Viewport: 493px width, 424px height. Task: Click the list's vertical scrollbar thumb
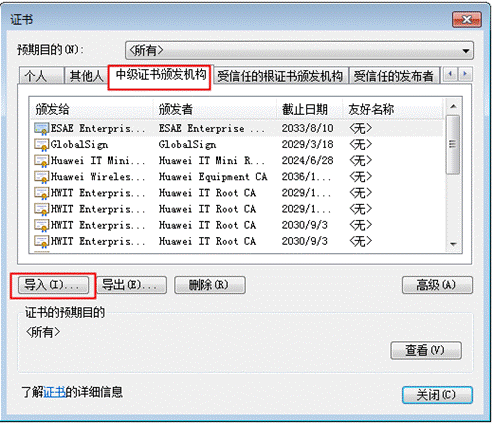(x=453, y=144)
